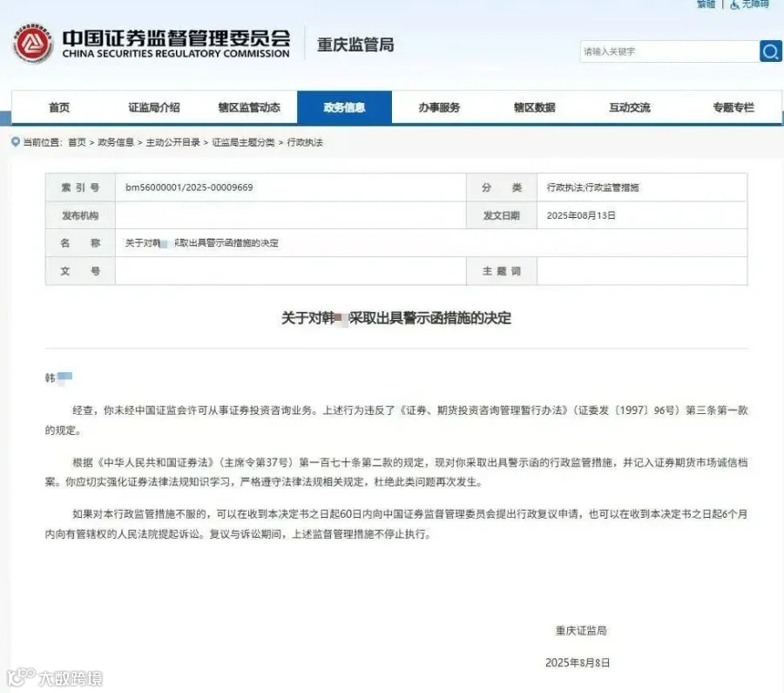Screen dimensions: 784x693
Task: Open the 首页 navigation tab
Action: pos(59,107)
